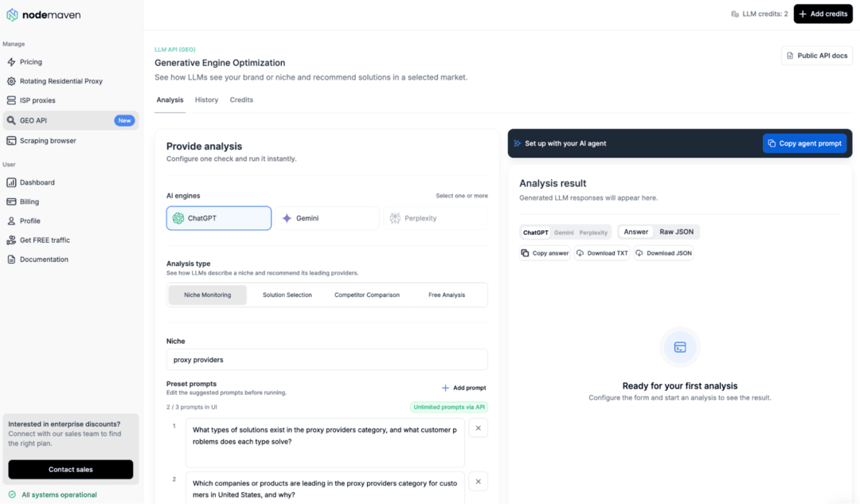
Task: Click the AI agent sparkle icon
Action: (518, 143)
